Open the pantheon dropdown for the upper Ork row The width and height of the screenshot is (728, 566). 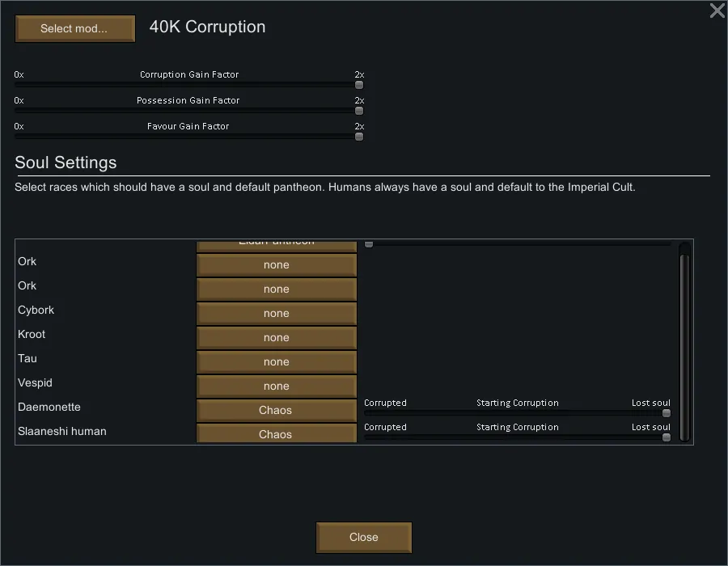(276, 265)
